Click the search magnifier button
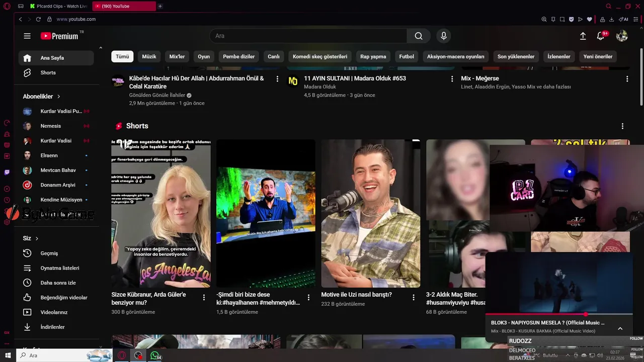 (x=419, y=36)
